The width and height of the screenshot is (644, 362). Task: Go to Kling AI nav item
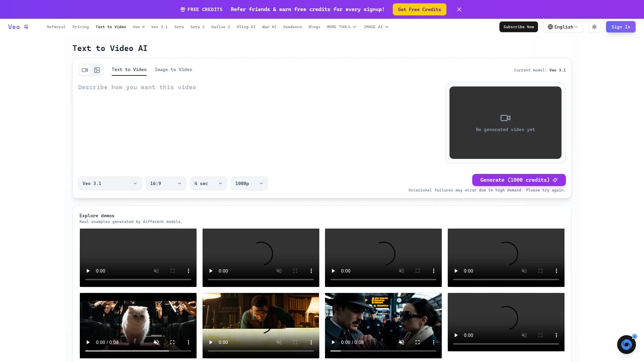pos(246,27)
